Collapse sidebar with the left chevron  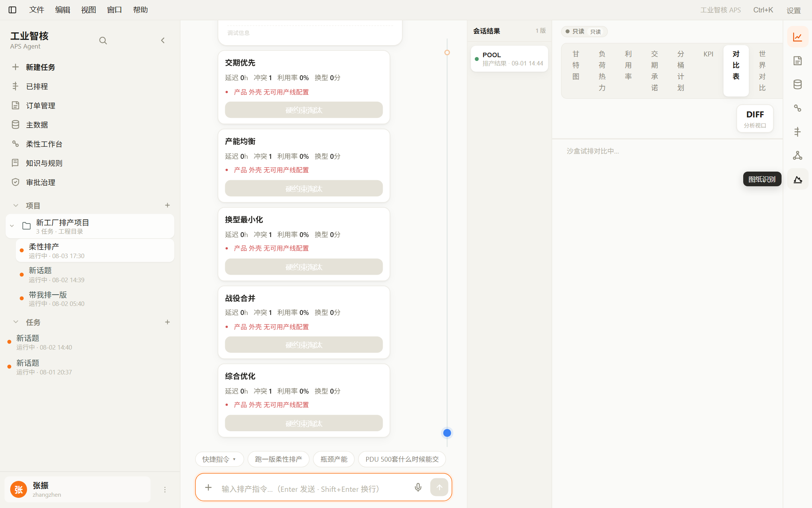tap(163, 40)
